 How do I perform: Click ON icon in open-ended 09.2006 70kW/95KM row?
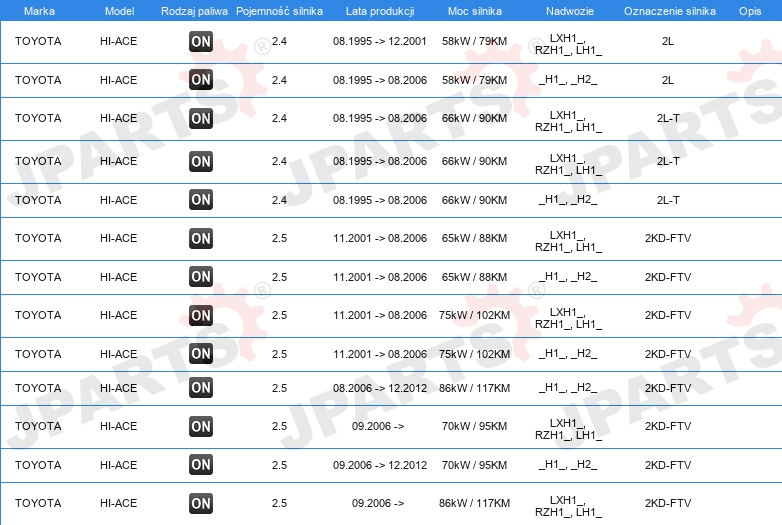(x=201, y=426)
